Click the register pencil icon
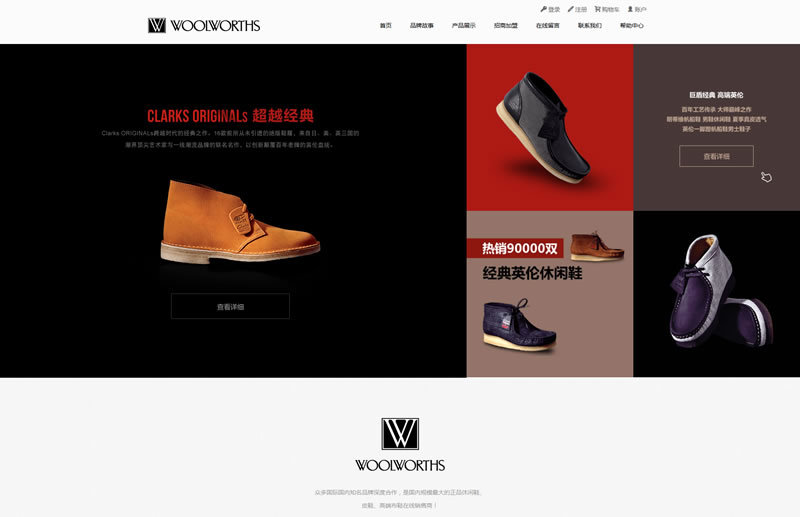800x517 pixels. pyautogui.click(x=570, y=9)
